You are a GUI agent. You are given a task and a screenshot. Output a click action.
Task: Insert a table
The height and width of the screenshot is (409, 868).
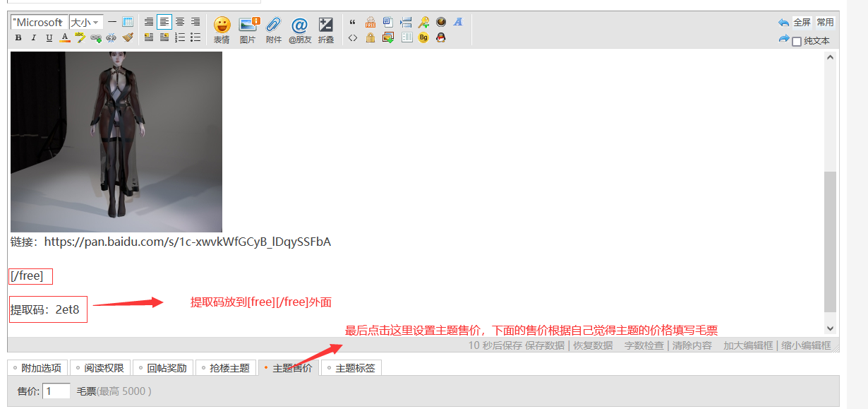coord(128,22)
